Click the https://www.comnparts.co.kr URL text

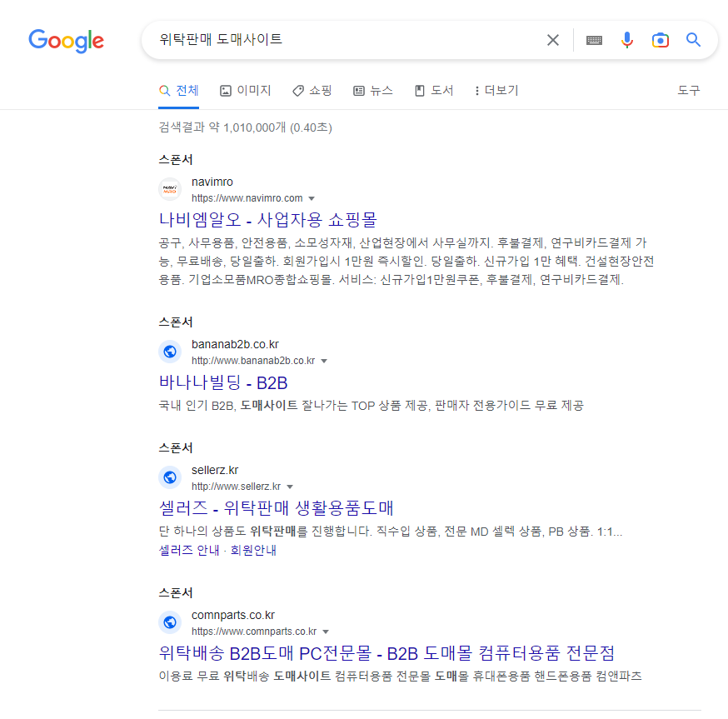coord(254,632)
